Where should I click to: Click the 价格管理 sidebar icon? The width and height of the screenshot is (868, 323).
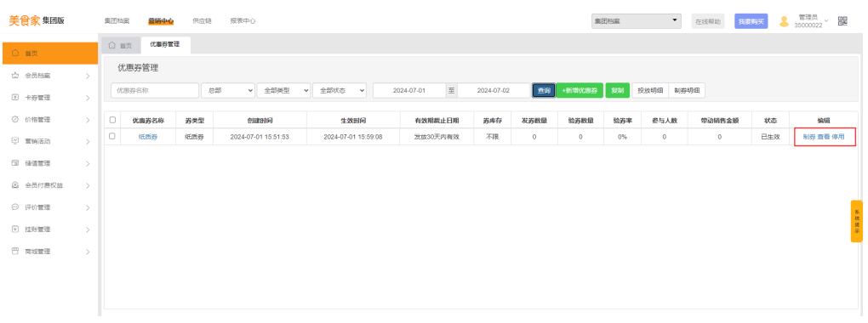pyautogui.click(x=15, y=120)
